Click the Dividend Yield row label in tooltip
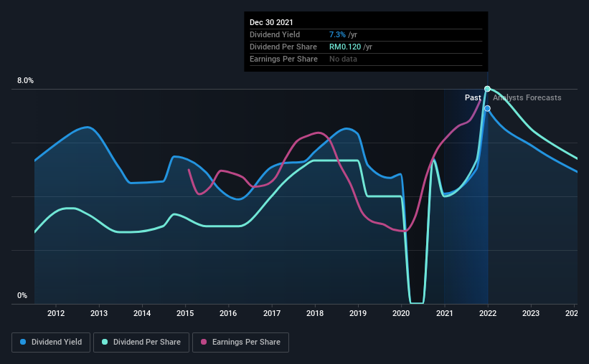This screenshot has width=589, height=364. click(275, 34)
